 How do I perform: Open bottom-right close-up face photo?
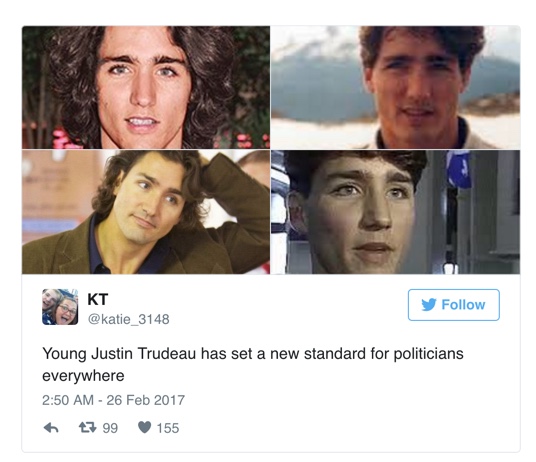(396, 212)
